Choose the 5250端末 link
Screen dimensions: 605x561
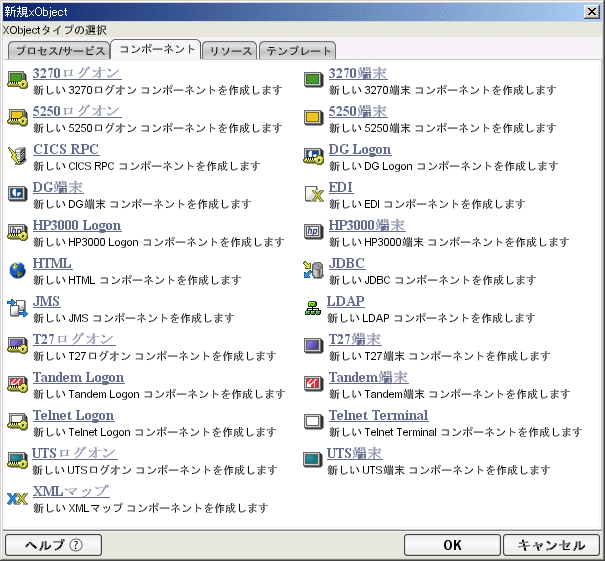click(358, 111)
